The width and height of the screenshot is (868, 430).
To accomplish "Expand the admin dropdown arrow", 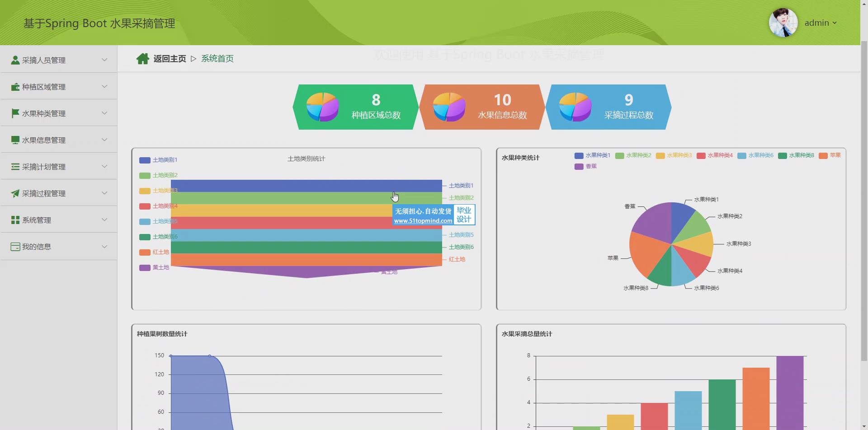I will pos(835,23).
